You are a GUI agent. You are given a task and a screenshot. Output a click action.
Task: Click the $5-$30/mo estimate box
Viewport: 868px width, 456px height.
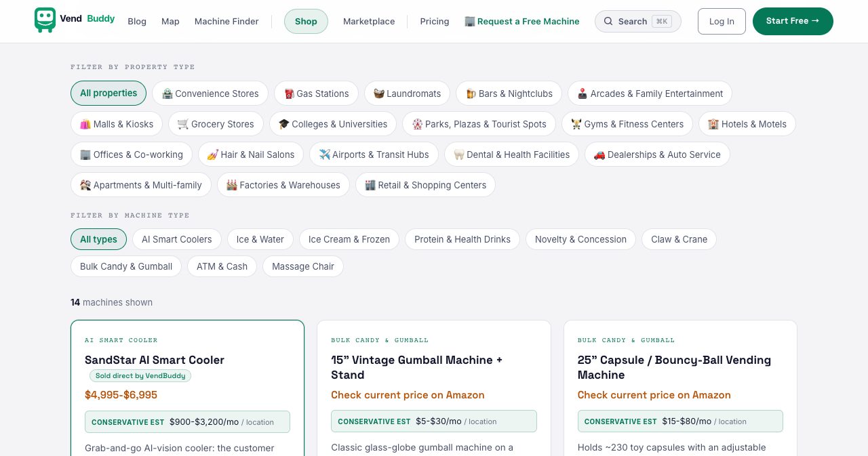(434, 421)
